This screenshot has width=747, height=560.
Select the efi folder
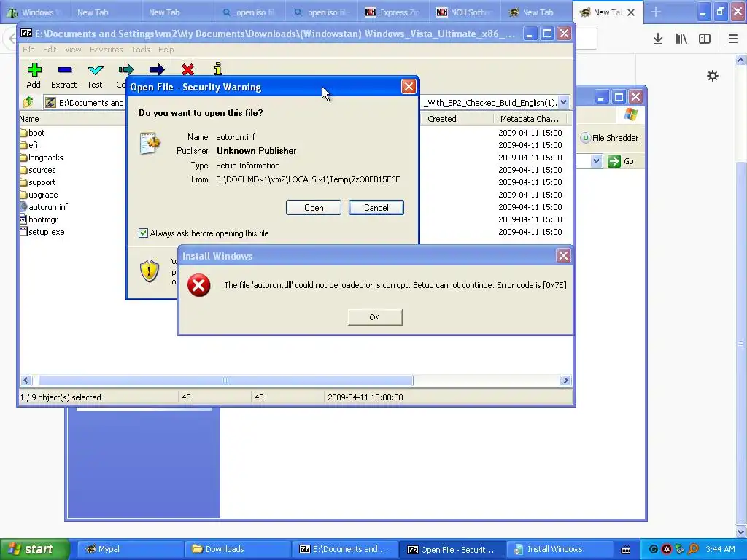(x=29, y=145)
